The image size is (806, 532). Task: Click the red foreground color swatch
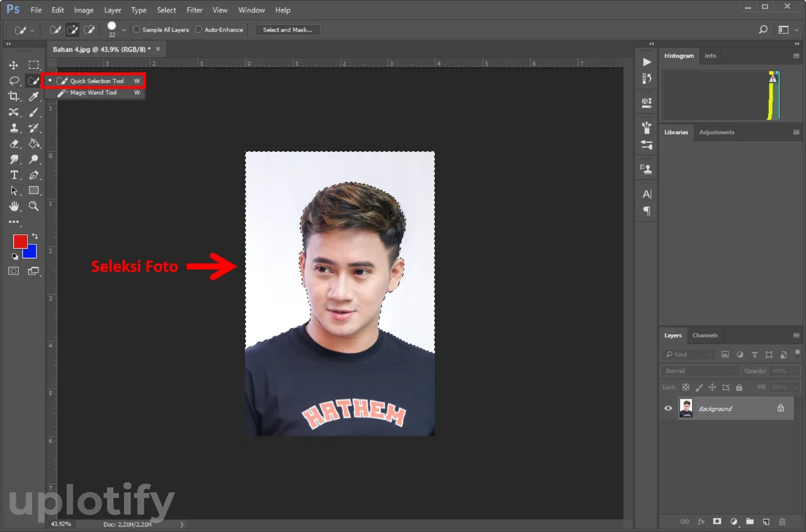[20, 242]
